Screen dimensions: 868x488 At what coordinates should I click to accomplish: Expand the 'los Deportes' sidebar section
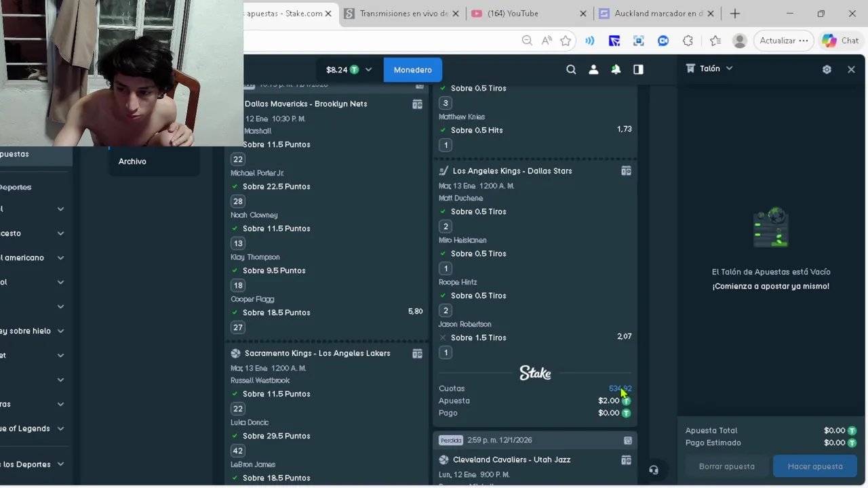[x=60, y=464]
